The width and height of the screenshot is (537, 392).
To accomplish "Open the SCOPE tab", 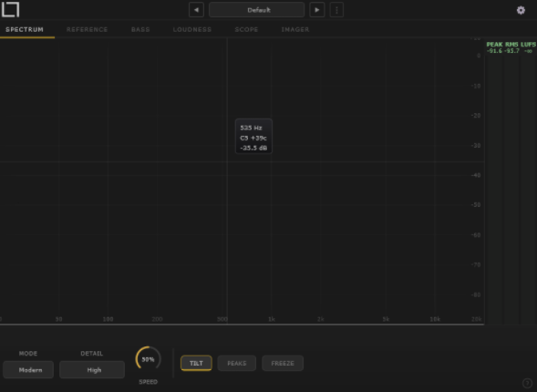I will (246, 29).
